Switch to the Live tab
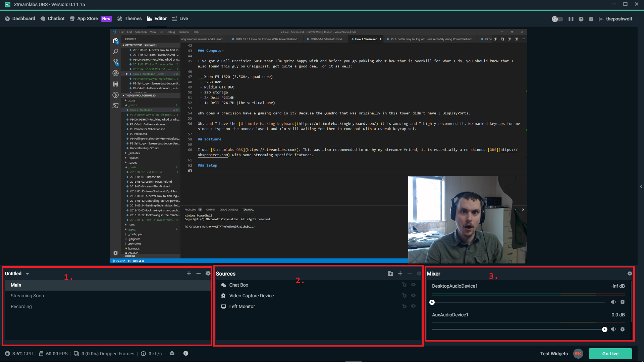Screen dimensions: 644x362 (x=180, y=19)
